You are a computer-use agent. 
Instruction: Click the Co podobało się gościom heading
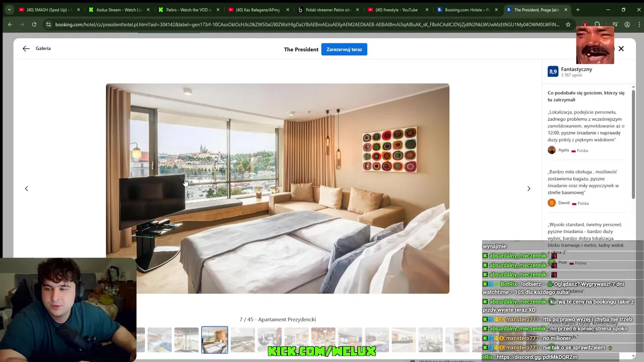(x=586, y=96)
